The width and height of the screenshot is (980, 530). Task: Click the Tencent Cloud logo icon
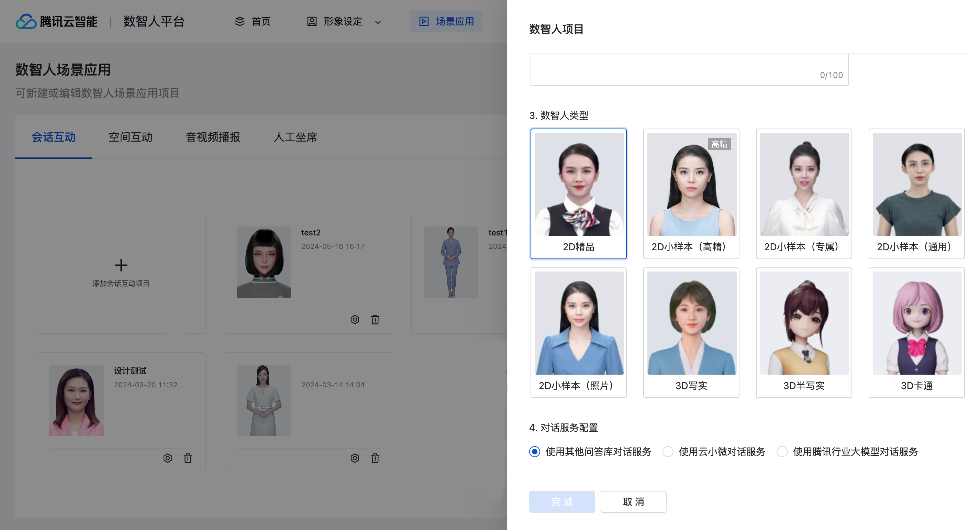(x=26, y=21)
